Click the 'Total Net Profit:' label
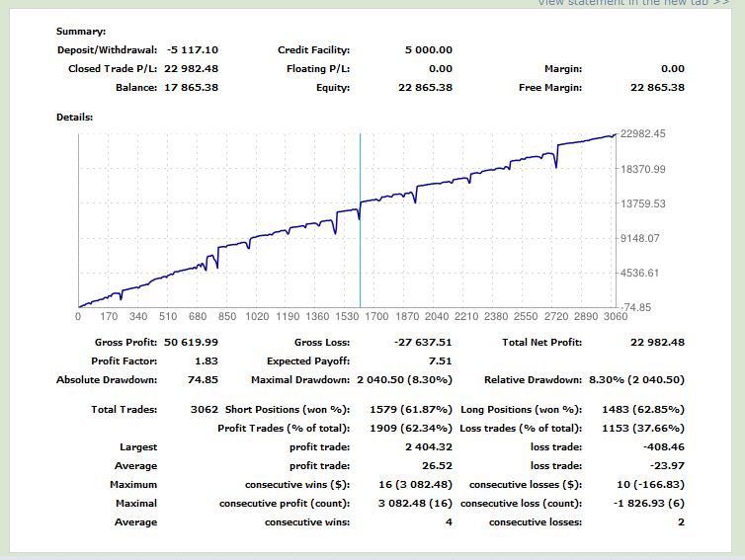This screenshot has height=560, width=745. (542, 343)
